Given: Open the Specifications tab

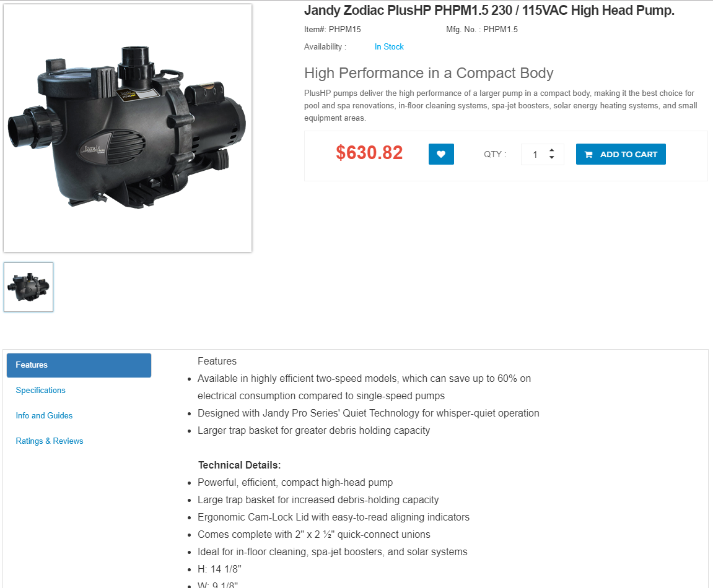Looking at the screenshot, I should click(x=40, y=391).
